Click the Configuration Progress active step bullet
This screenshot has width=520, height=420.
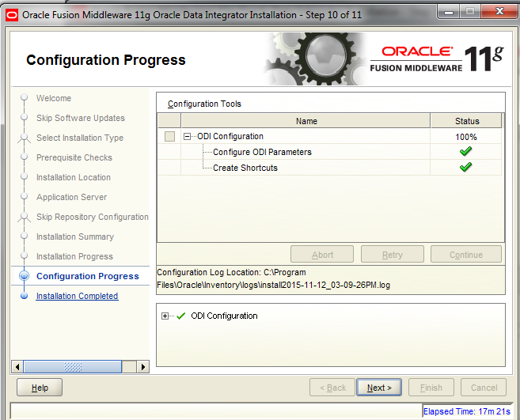24,276
